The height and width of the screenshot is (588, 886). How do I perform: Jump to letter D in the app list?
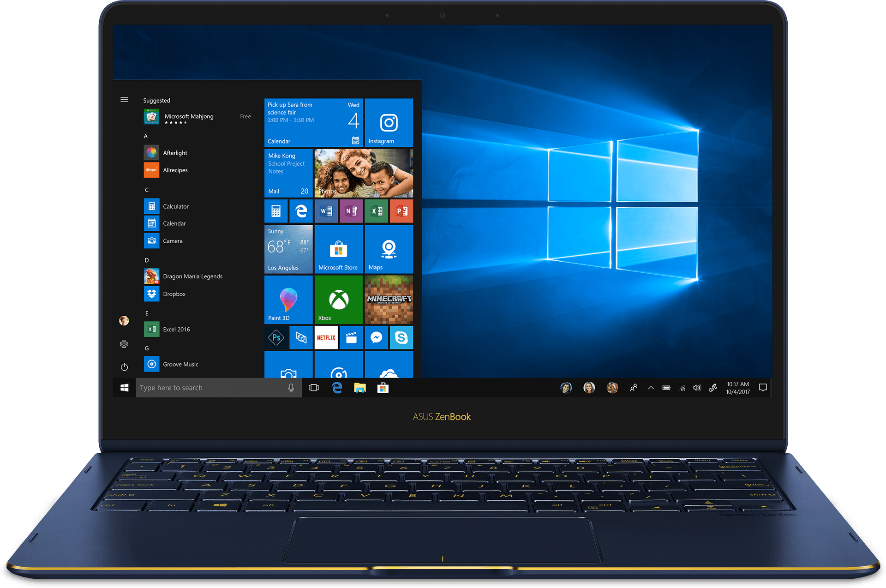click(147, 260)
